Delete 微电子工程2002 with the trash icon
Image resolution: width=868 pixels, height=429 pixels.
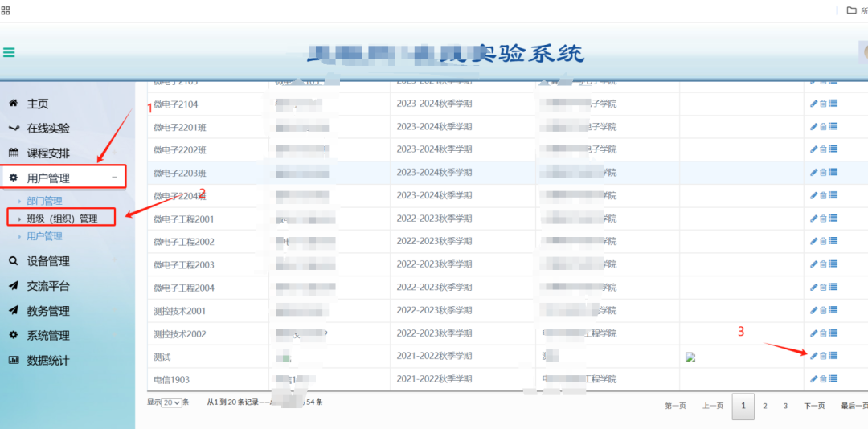pyautogui.click(x=823, y=241)
